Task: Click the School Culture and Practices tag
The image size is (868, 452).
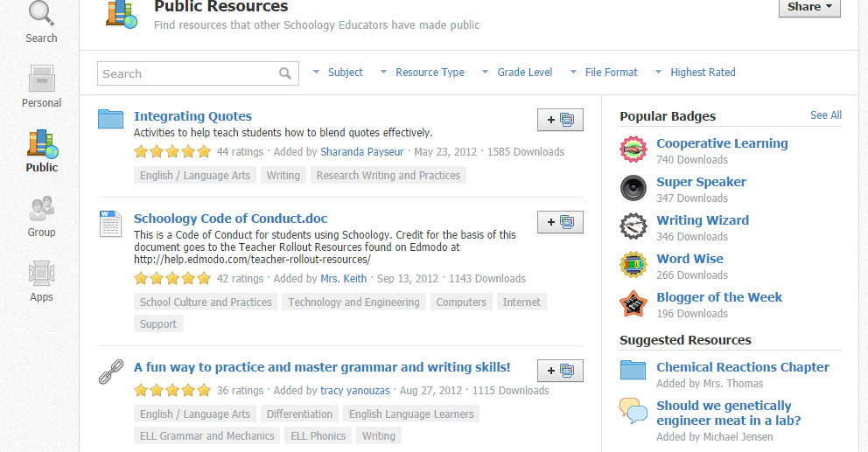Action: [x=206, y=302]
